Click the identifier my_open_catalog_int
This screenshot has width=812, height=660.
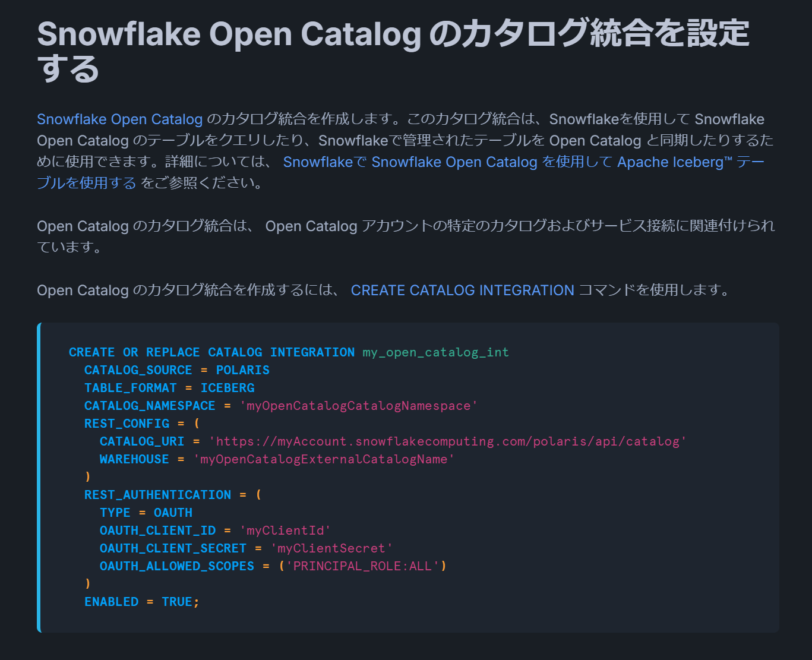(x=435, y=352)
